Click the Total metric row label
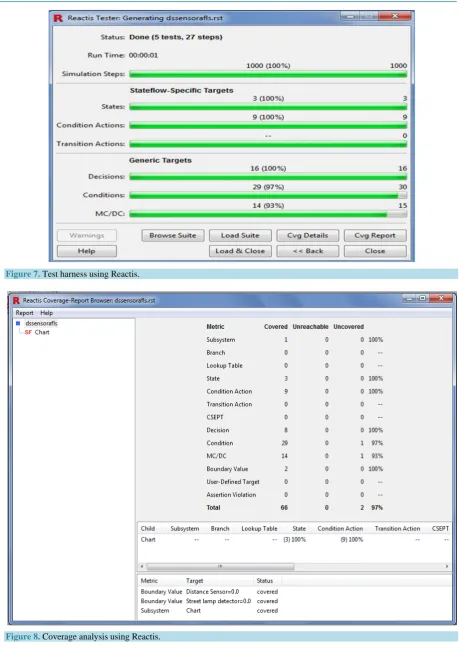The height and width of the screenshot is (649, 459). [214, 507]
